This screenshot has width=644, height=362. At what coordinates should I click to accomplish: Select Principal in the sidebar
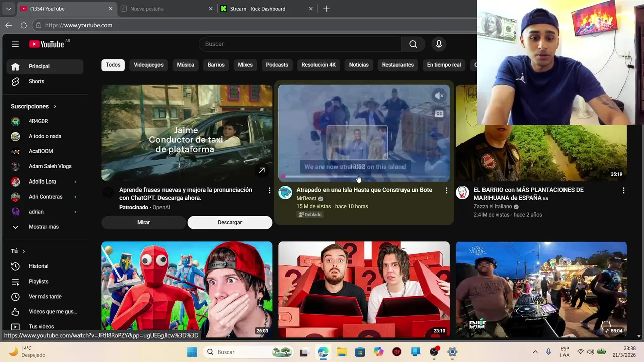(x=45, y=66)
